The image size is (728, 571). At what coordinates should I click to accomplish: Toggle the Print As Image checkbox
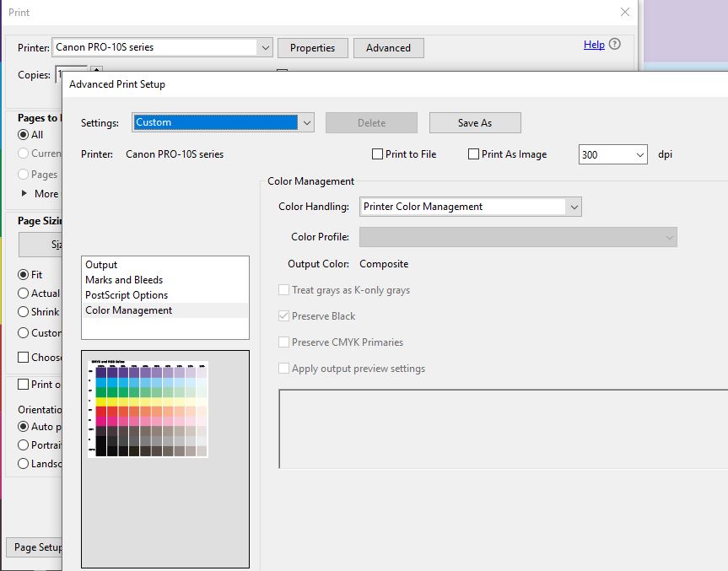pos(474,154)
